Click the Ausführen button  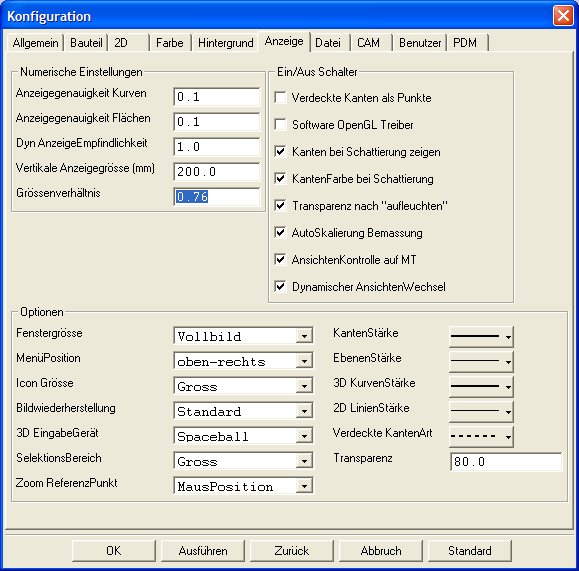(x=203, y=551)
